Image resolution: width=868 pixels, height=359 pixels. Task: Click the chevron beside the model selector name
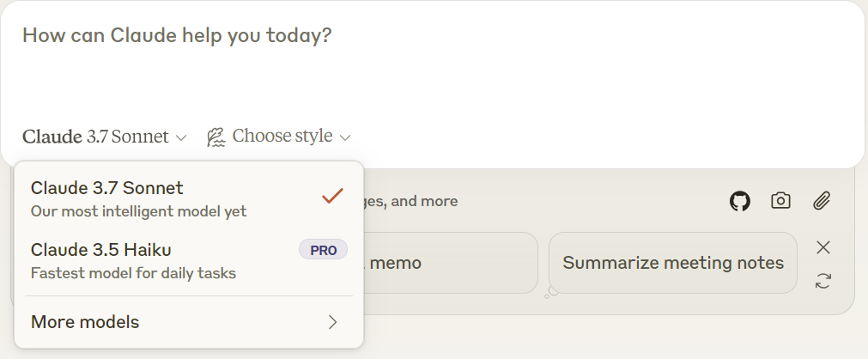tap(181, 137)
